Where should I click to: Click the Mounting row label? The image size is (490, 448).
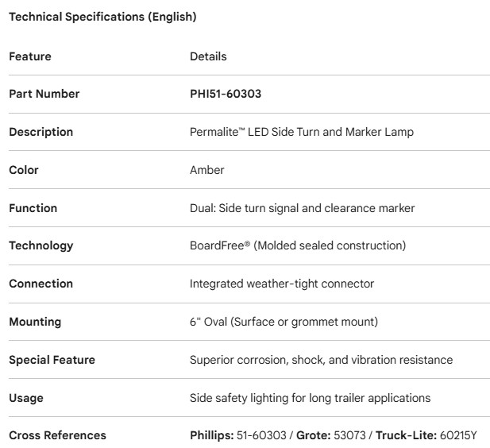click(35, 322)
